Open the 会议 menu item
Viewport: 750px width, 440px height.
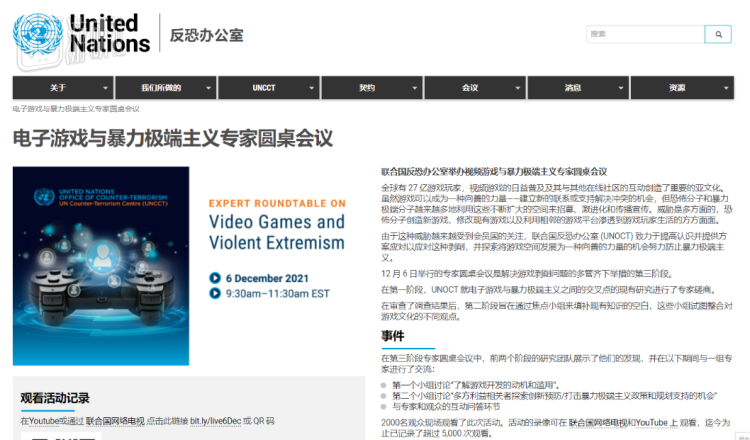(470, 88)
